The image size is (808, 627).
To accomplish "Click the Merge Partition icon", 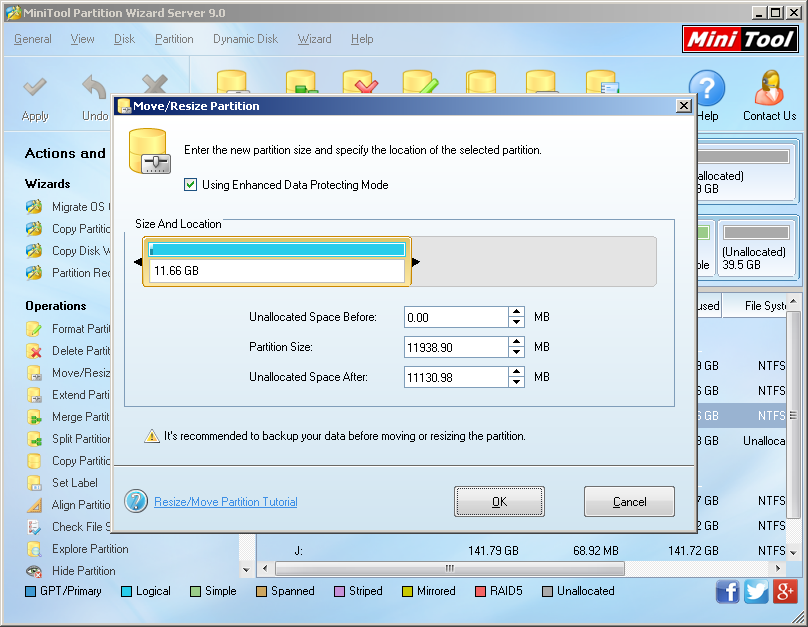I will (34, 417).
